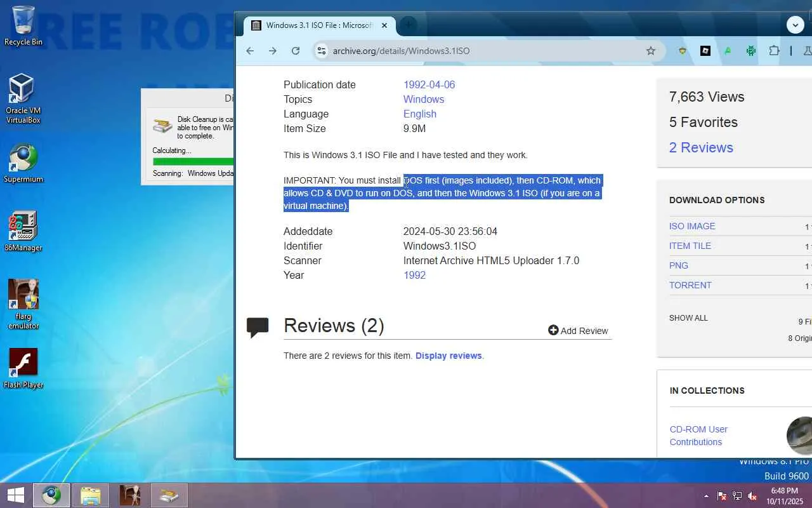Switch to Supermium in the taskbar
The image size is (812, 508).
pos(51,495)
